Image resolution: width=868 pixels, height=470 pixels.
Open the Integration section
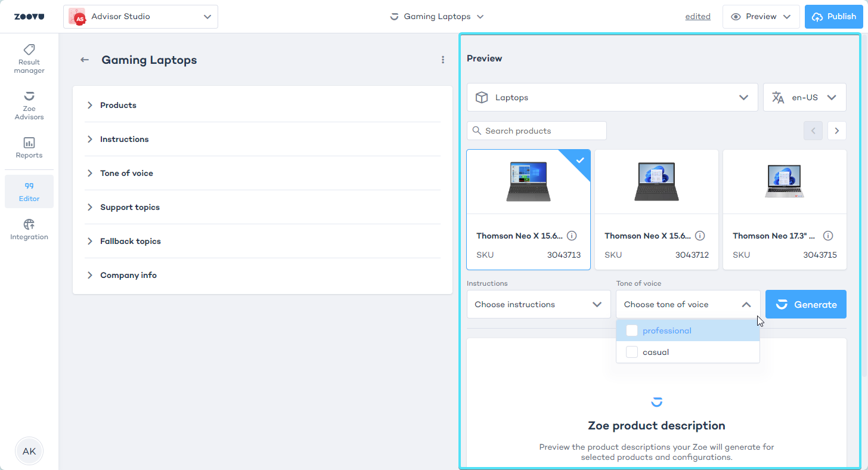click(x=29, y=229)
